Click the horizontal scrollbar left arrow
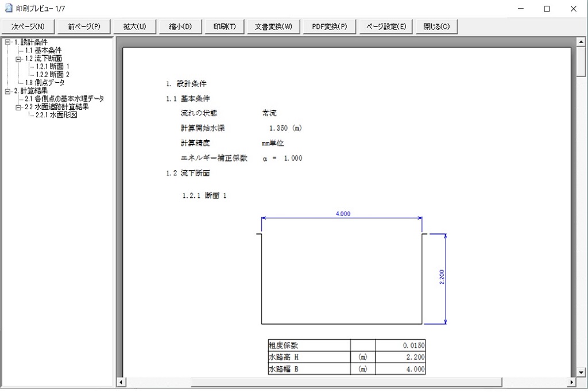 tap(121, 382)
